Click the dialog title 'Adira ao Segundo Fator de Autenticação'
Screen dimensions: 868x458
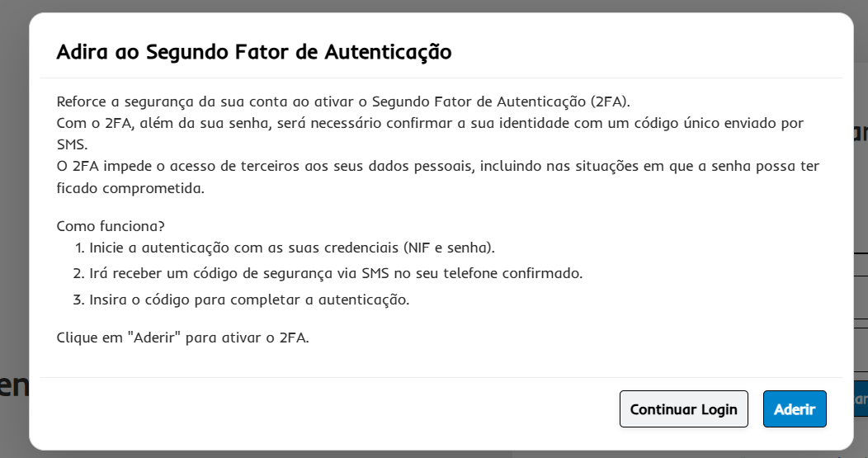click(254, 53)
